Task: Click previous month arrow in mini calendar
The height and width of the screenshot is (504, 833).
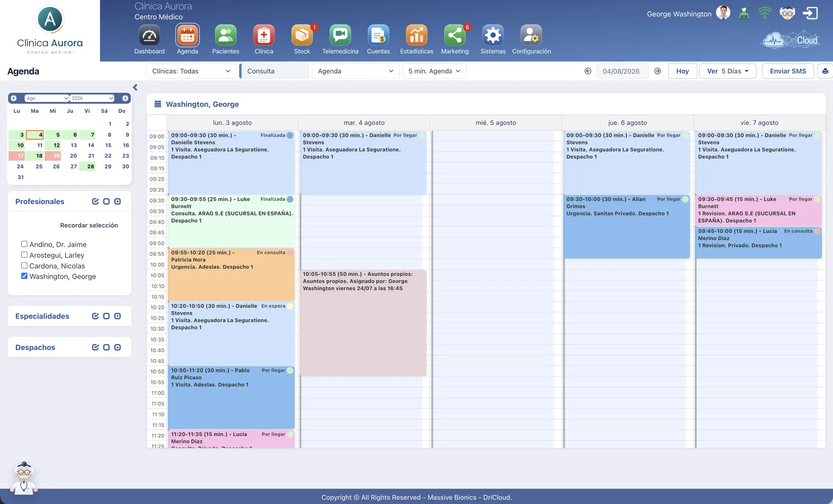Action: [x=14, y=98]
